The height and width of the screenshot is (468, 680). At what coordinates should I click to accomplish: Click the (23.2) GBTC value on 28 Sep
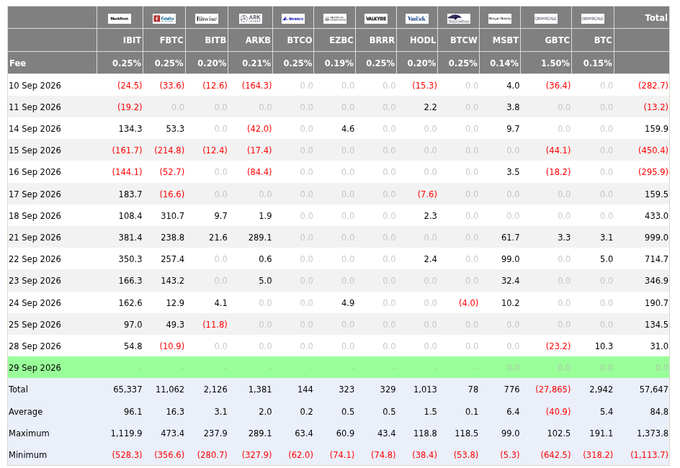(x=558, y=346)
